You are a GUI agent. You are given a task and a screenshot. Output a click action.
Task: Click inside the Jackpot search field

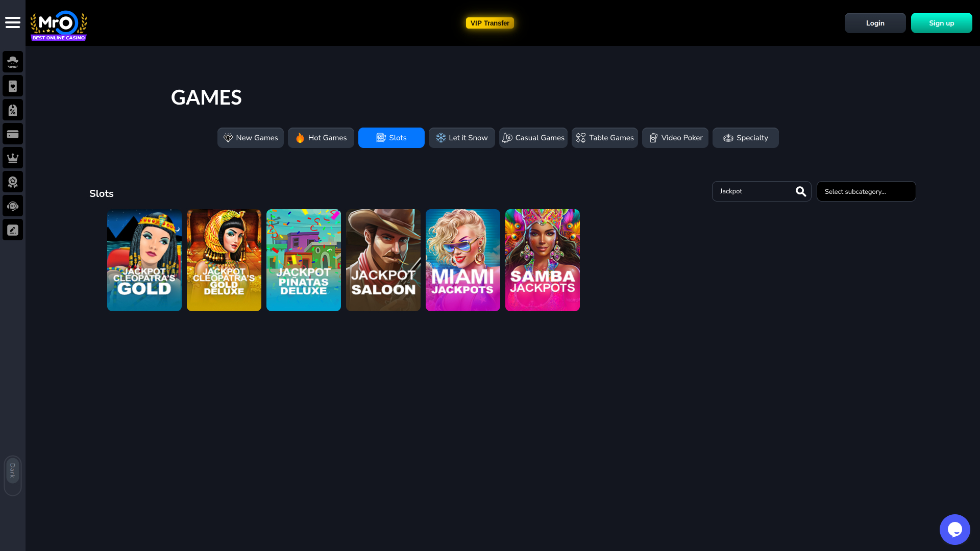750,191
